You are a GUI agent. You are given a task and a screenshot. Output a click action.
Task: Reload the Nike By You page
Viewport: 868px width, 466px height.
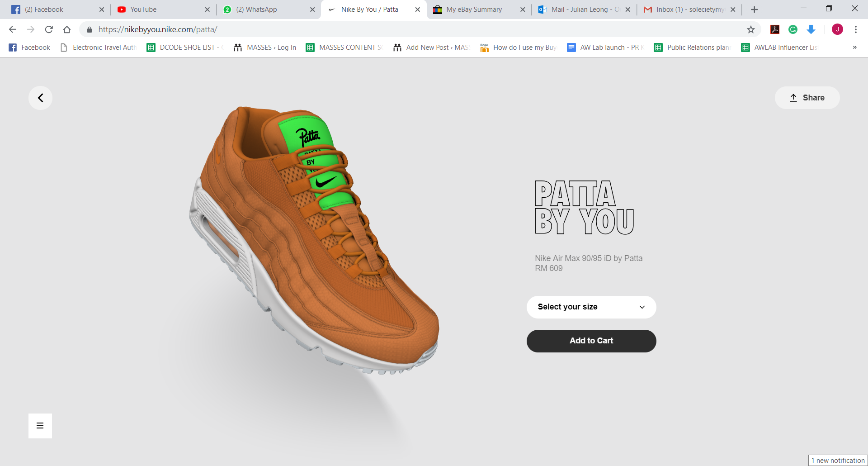[49, 29]
